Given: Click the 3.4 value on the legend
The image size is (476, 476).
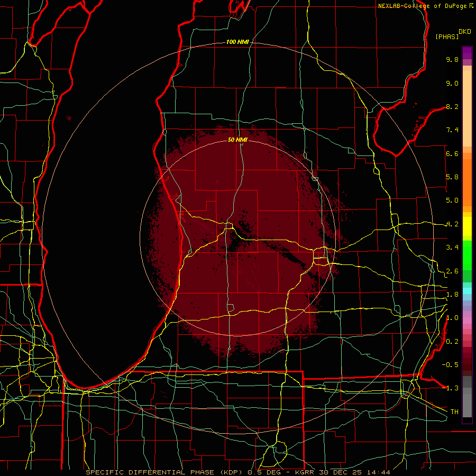Looking at the screenshot, I should [452, 248].
